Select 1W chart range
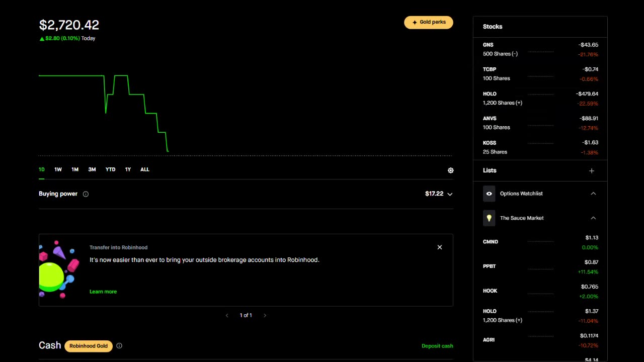Screen dimensions: 644x362 click(x=58, y=169)
